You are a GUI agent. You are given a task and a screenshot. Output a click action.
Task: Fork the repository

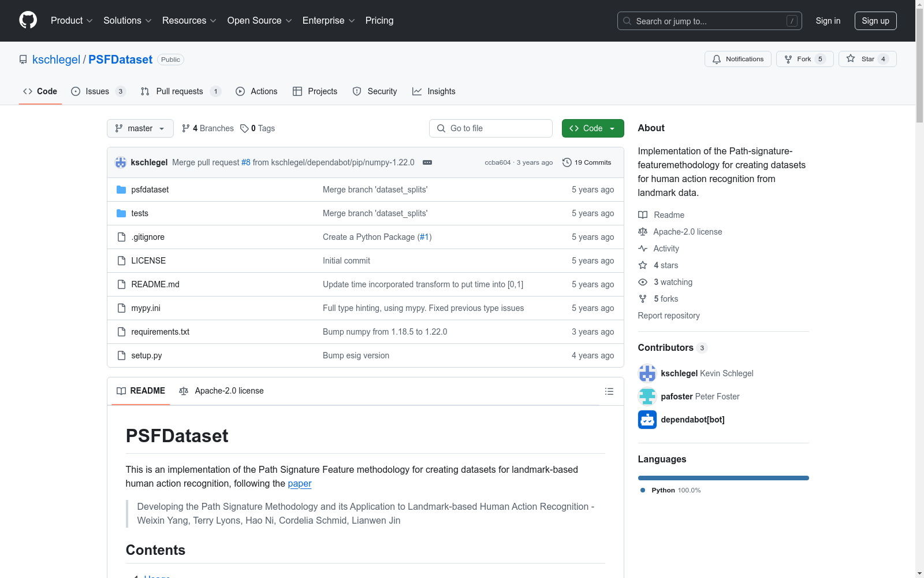click(805, 59)
